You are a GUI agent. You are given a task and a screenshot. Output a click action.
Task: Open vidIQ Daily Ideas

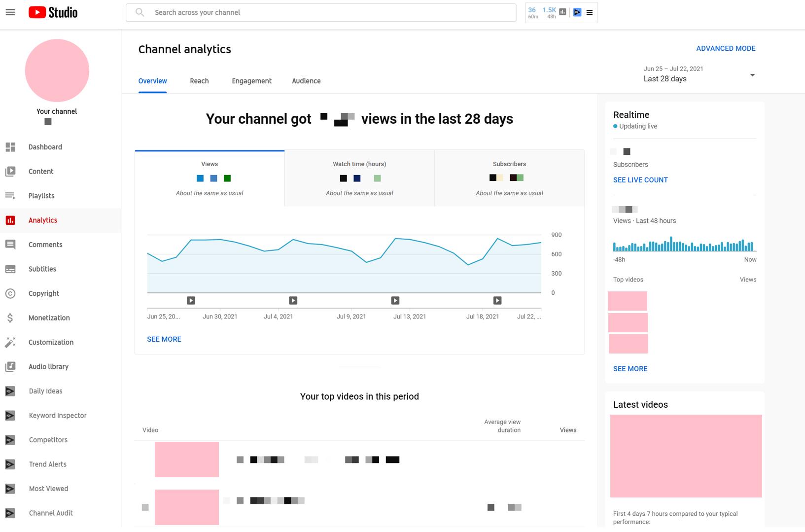pyautogui.click(x=45, y=391)
